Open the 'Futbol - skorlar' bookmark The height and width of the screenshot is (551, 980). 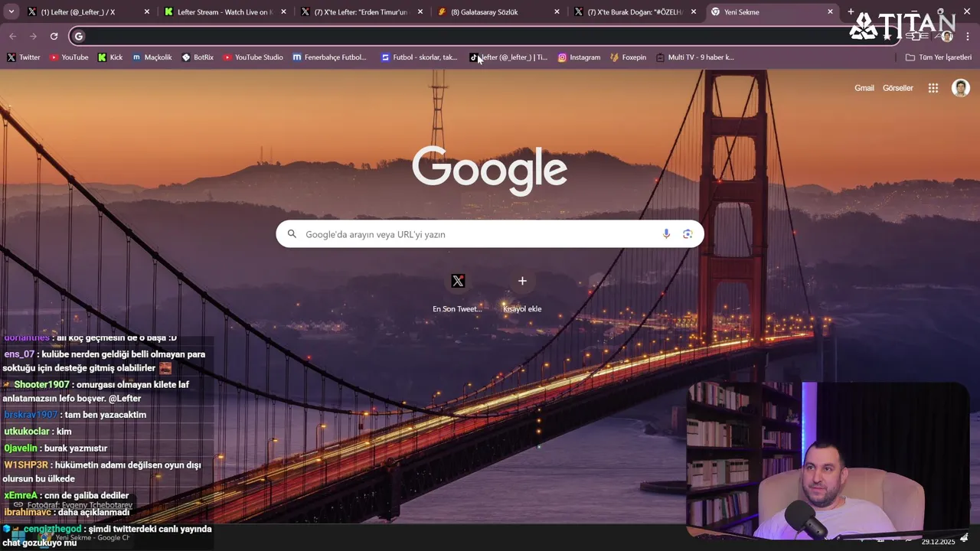coord(419,57)
